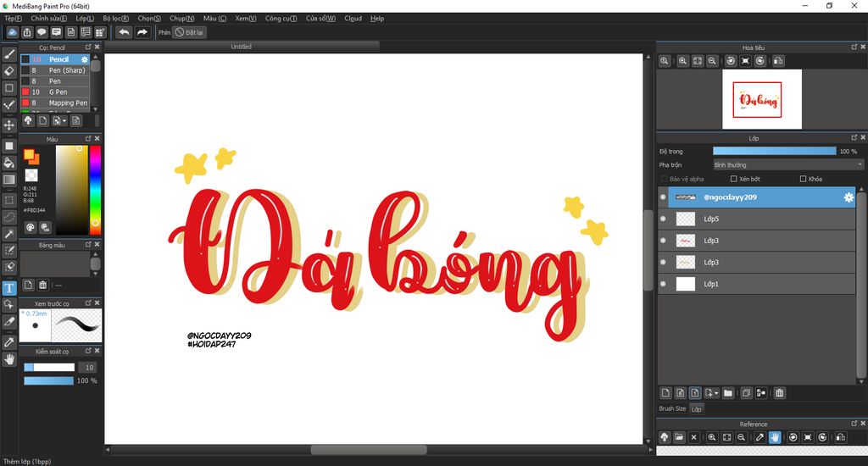Image resolution: width=868 pixels, height=466 pixels.
Task: Activate the Text tool
Action: (9, 288)
